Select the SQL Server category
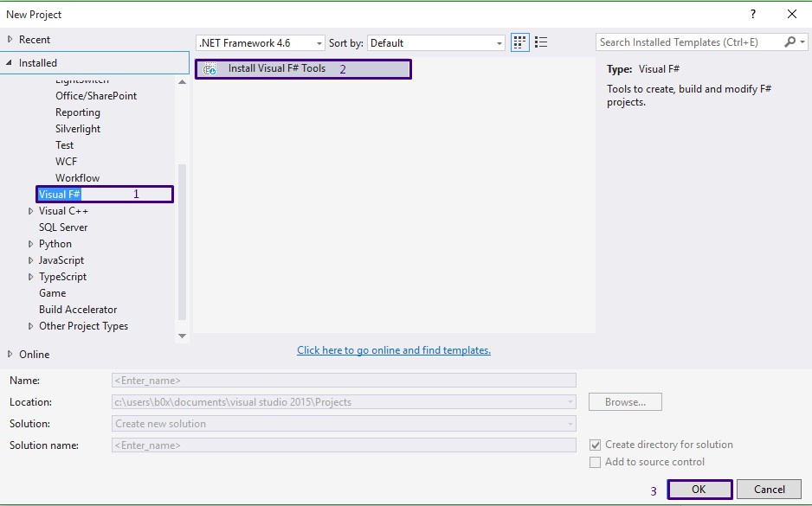The width and height of the screenshot is (812, 506). point(62,227)
